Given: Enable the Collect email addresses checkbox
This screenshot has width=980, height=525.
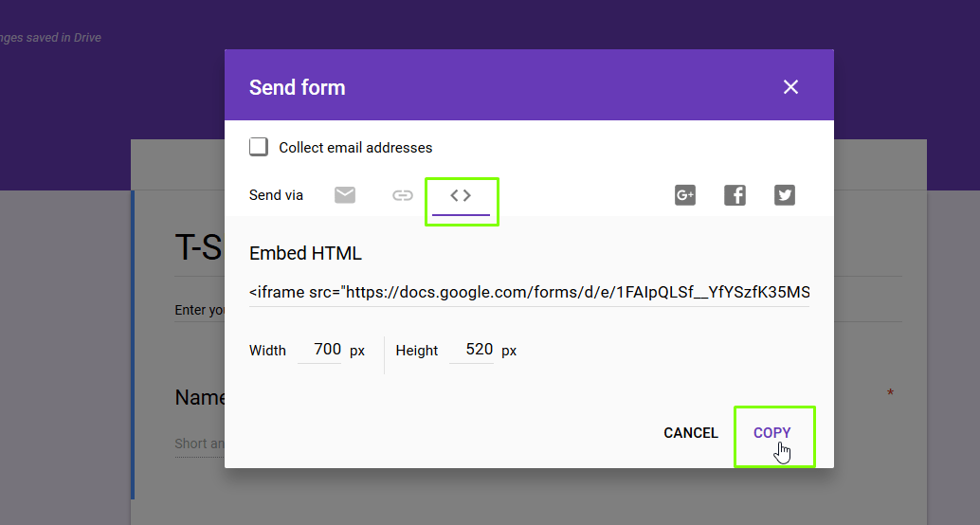Looking at the screenshot, I should (x=259, y=147).
